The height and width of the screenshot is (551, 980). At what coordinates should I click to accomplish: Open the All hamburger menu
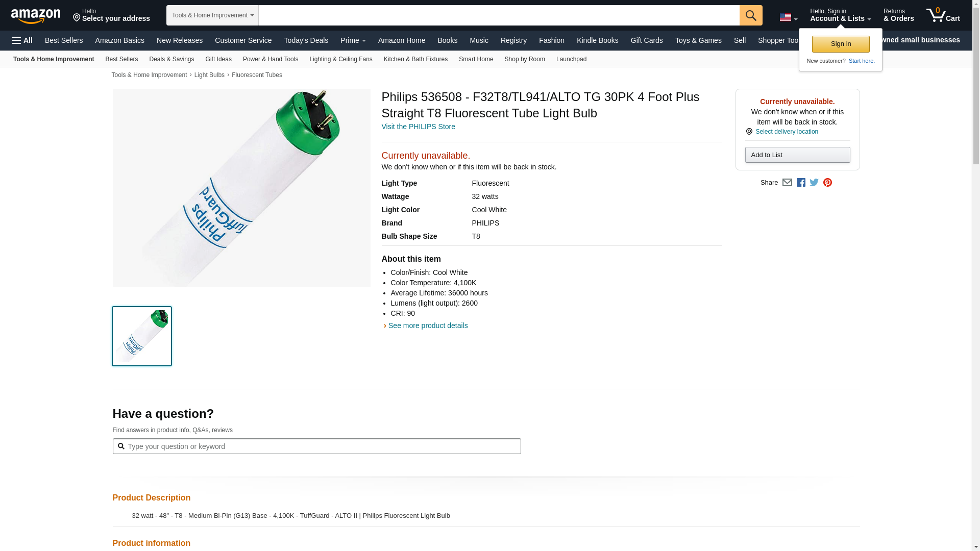point(22,40)
